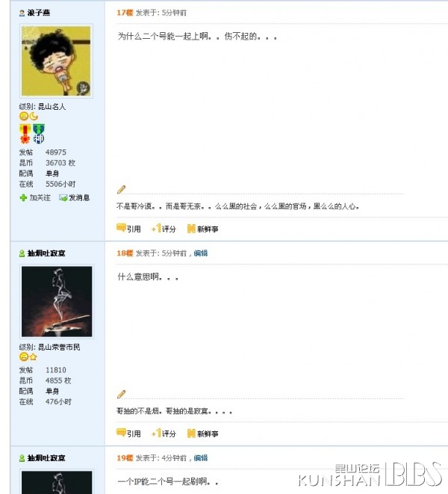Click the quote icon in post 18
Screen dimensions: 448x494
click(x=121, y=432)
